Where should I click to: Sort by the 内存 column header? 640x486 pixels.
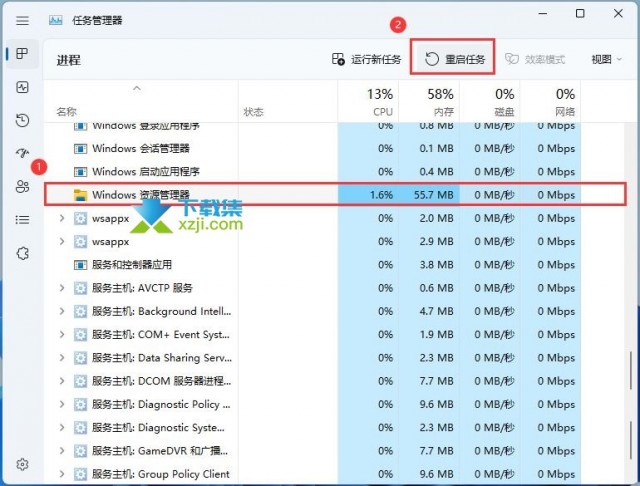[x=429, y=101]
